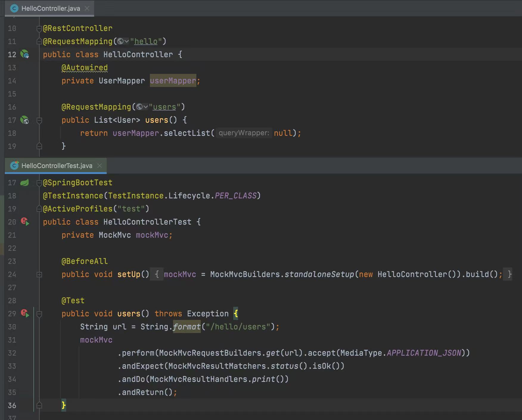Viewport: 522px width, 420px height.
Task: Click fold end marker beside HelloController users() closing brace
Action: pos(39,146)
